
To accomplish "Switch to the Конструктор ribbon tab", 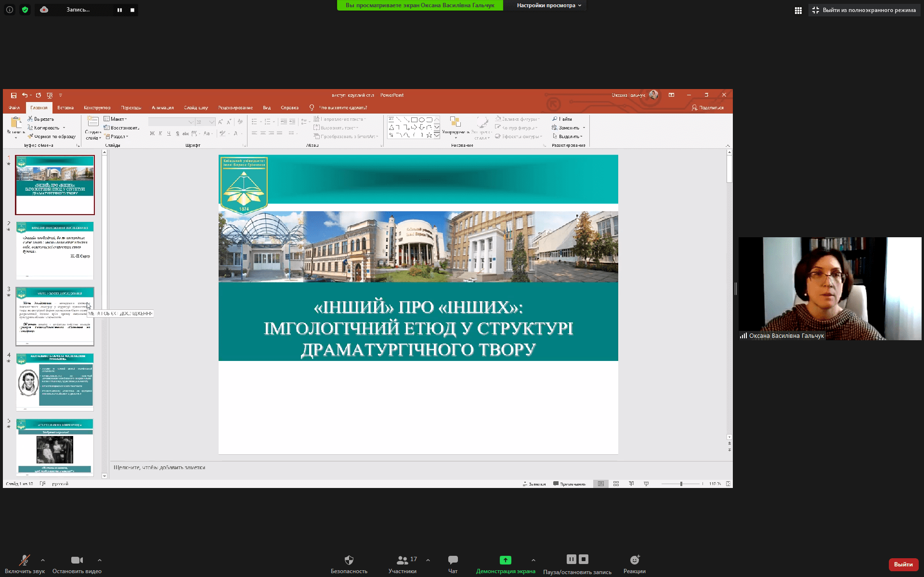I will (97, 108).
